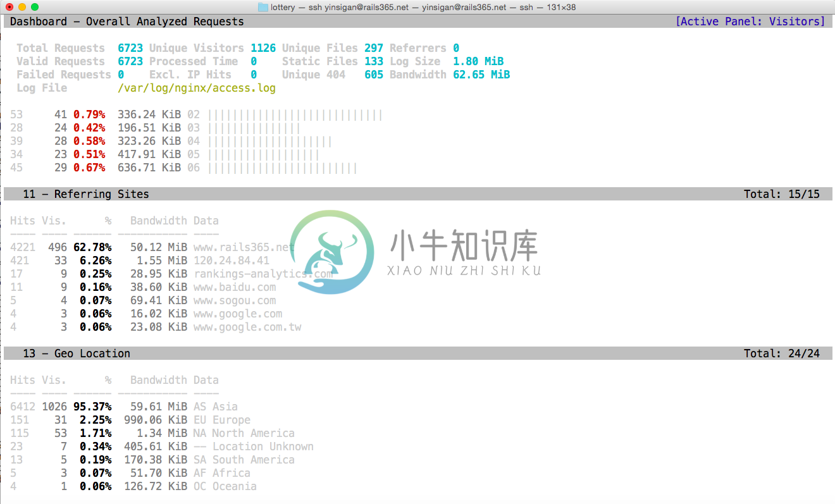Click the Unique Visitors value 1126
This screenshot has width=835, height=504.
coord(263,48)
